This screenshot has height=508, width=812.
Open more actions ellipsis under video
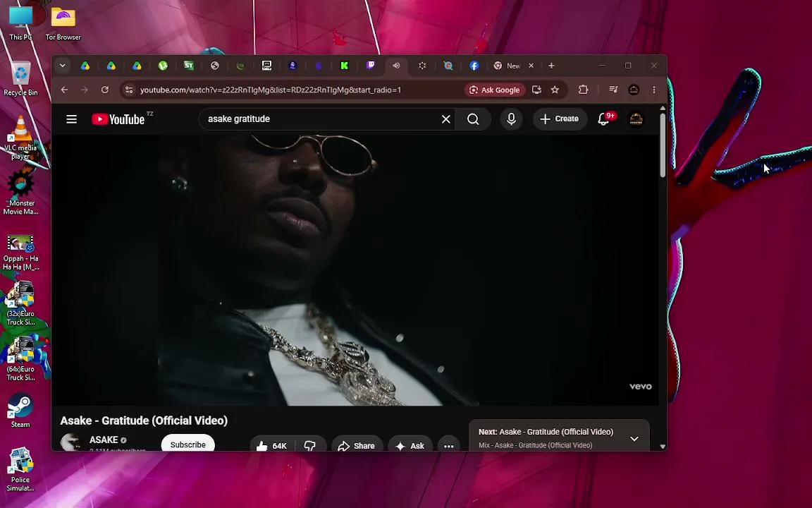pos(448,445)
